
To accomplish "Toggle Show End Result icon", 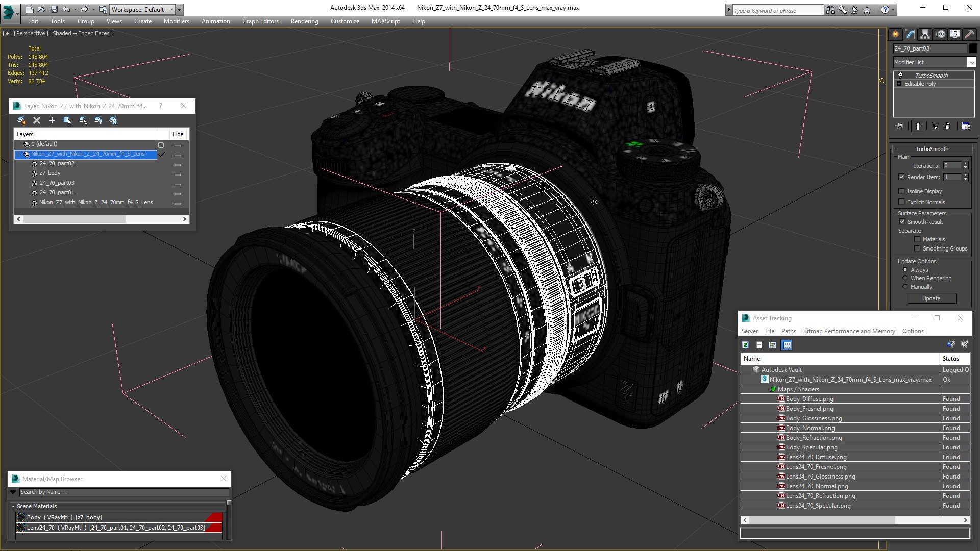I will coord(918,126).
